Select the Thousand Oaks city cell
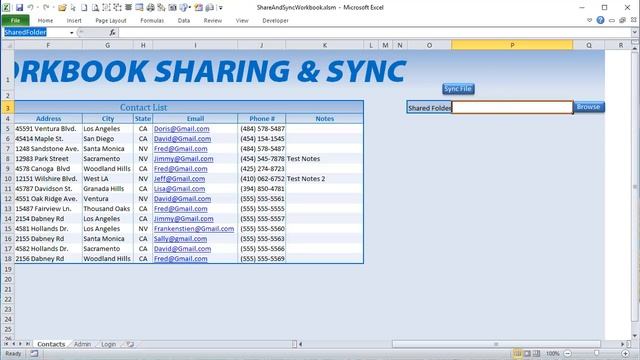 (108, 209)
